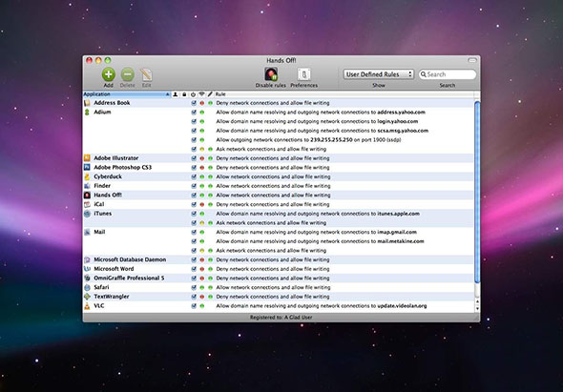Sort by the user column icon
The image size is (563, 392).
tap(176, 94)
